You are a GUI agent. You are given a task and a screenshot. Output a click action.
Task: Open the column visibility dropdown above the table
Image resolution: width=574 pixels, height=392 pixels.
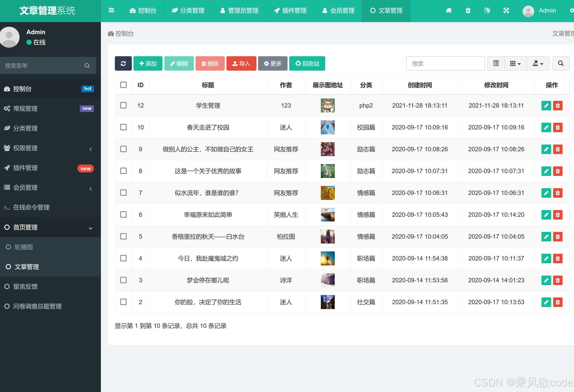[x=515, y=63]
